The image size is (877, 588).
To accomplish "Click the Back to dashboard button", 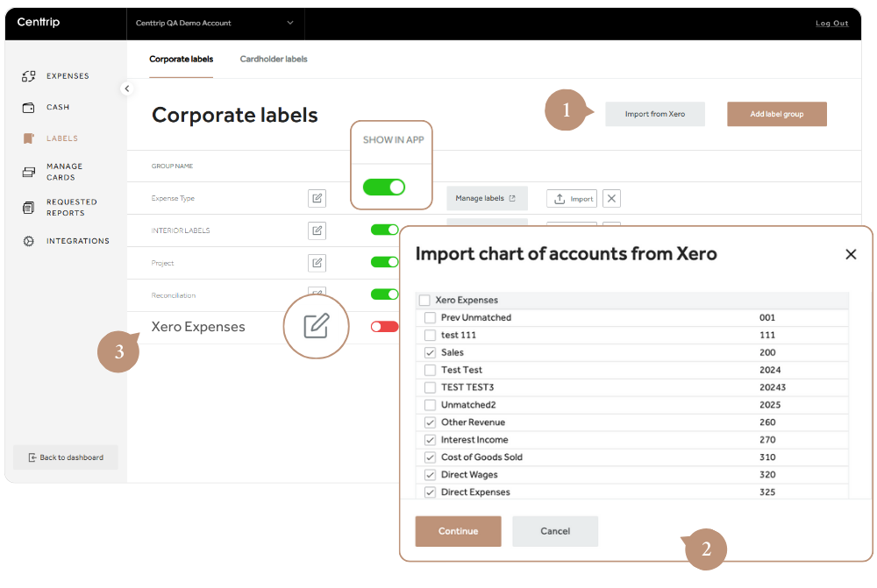I will tap(66, 457).
